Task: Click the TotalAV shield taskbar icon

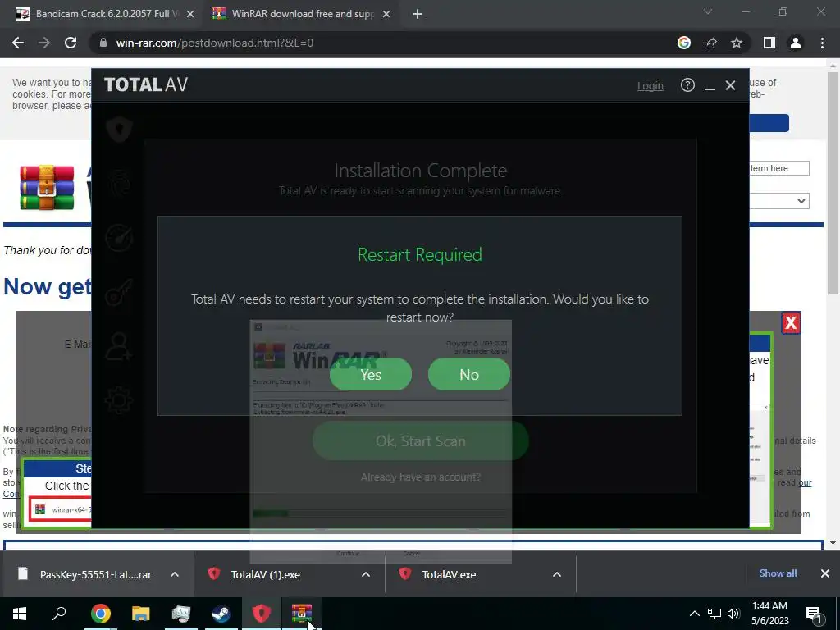Action: tap(262, 614)
